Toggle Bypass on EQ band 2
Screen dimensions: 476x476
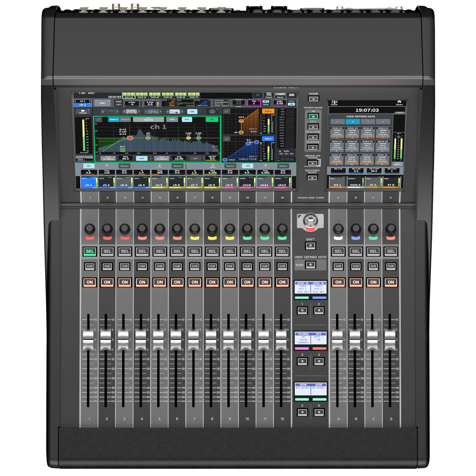tap(177, 165)
